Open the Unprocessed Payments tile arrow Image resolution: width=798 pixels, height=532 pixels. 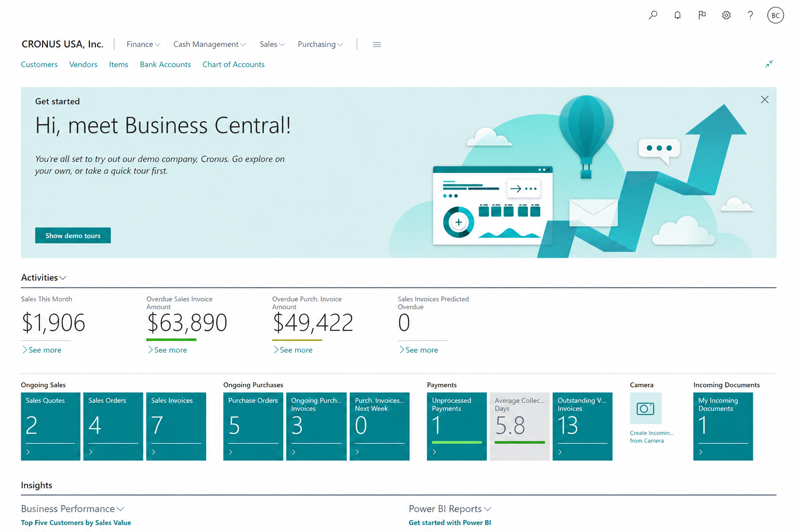coord(434,452)
